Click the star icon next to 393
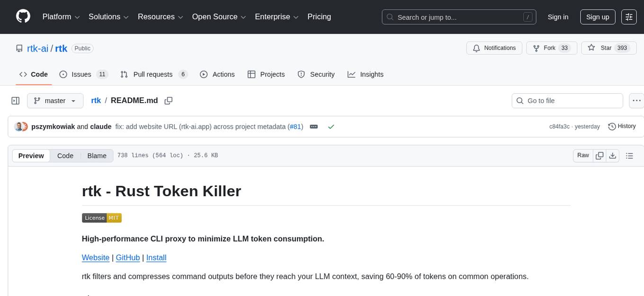Screen dimensions: 644x296 tap(591, 48)
